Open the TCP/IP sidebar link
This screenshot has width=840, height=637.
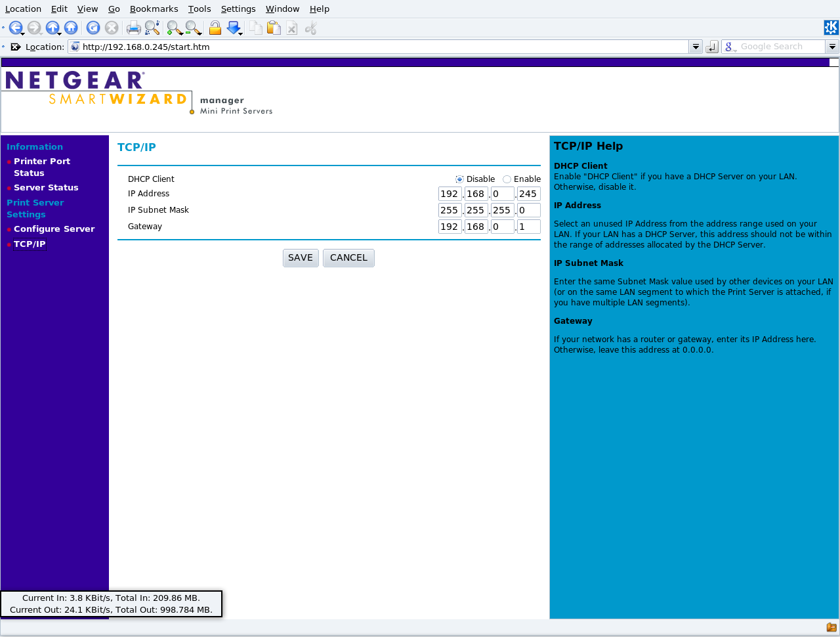[30, 244]
